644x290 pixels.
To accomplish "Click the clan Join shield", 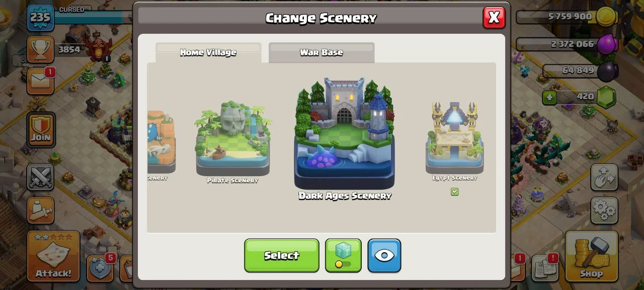I will point(40,129).
